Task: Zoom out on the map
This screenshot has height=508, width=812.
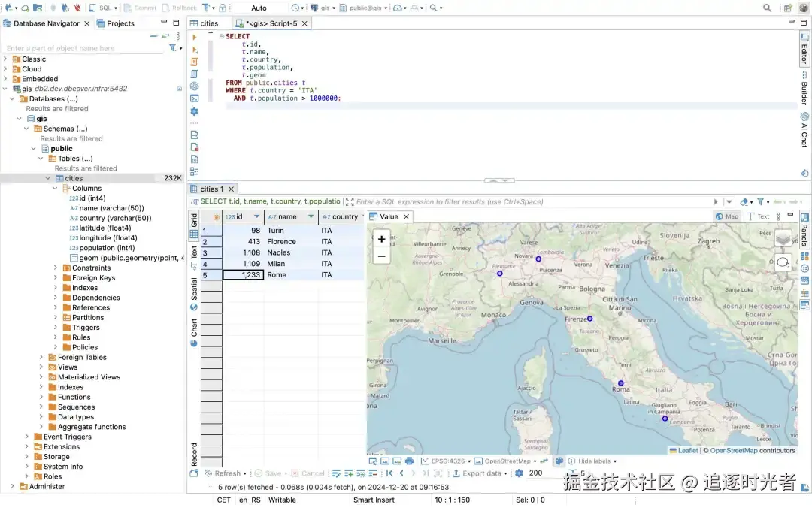Action: click(381, 256)
